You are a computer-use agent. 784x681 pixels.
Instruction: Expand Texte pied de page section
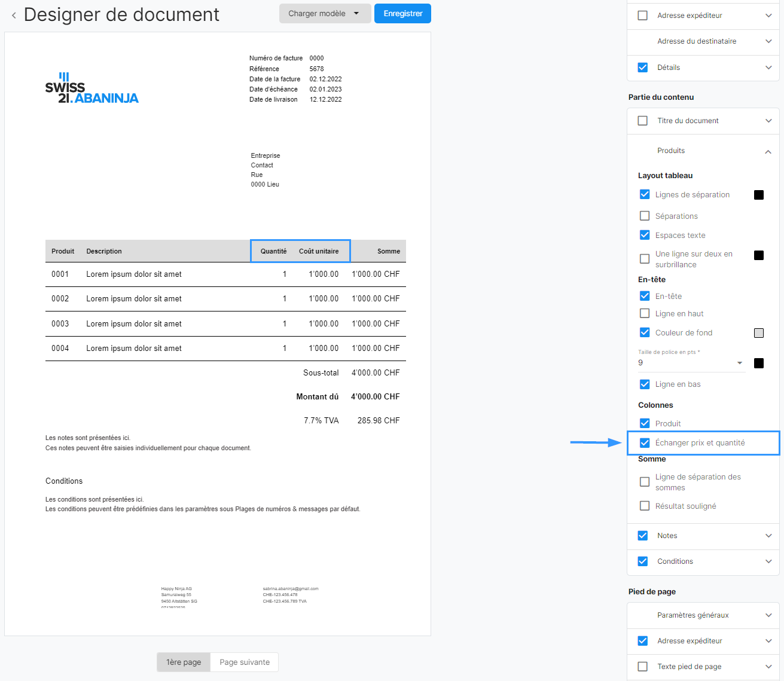tap(768, 667)
